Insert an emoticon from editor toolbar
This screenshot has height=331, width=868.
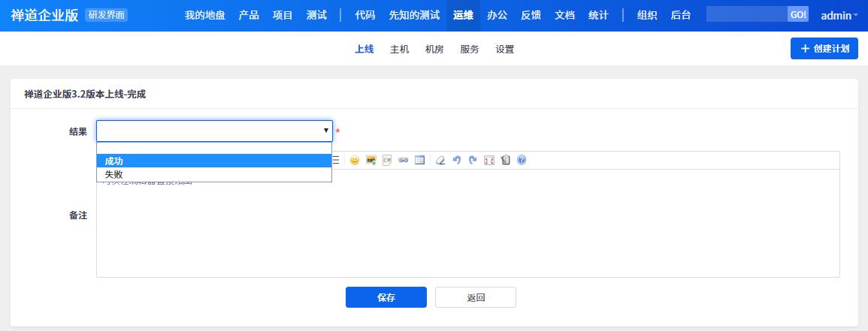(x=354, y=161)
